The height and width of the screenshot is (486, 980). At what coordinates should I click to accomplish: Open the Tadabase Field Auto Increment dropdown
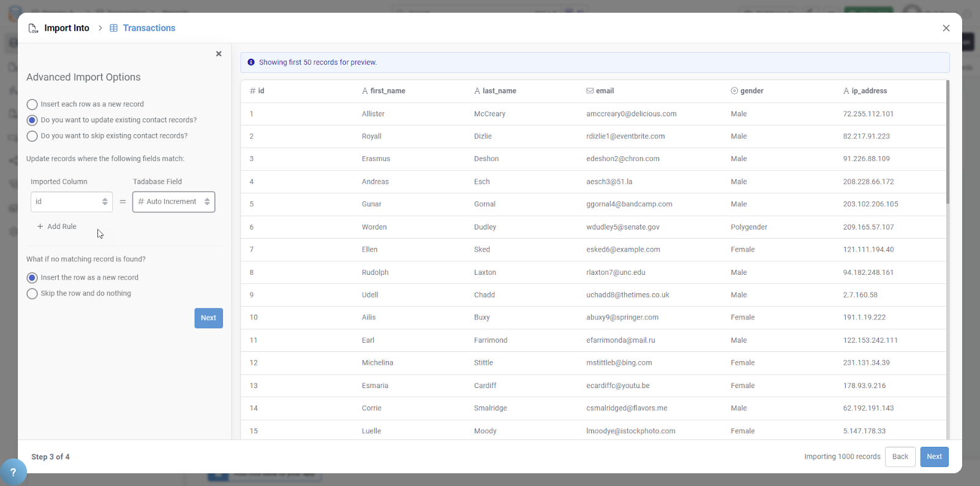click(x=174, y=202)
